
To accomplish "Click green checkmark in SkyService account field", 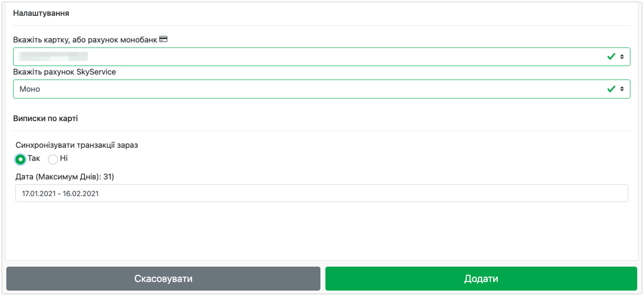I will 611,89.
